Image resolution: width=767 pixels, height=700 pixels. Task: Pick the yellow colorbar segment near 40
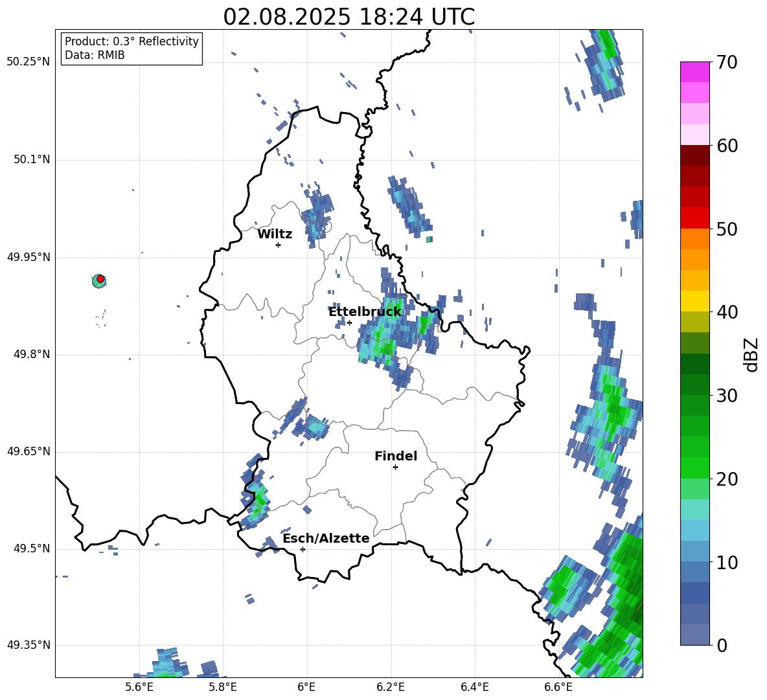[x=694, y=301]
